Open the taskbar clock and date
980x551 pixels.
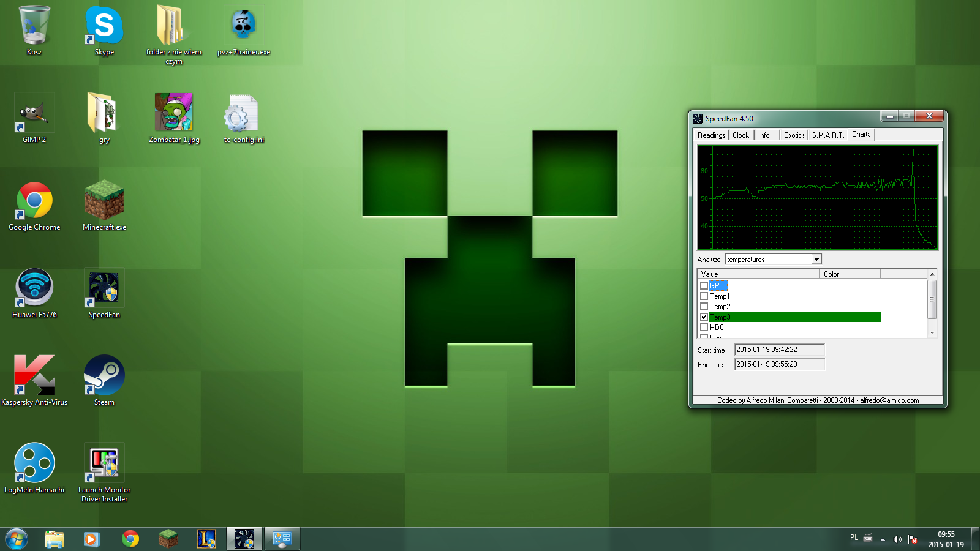pyautogui.click(x=946, y=539)
